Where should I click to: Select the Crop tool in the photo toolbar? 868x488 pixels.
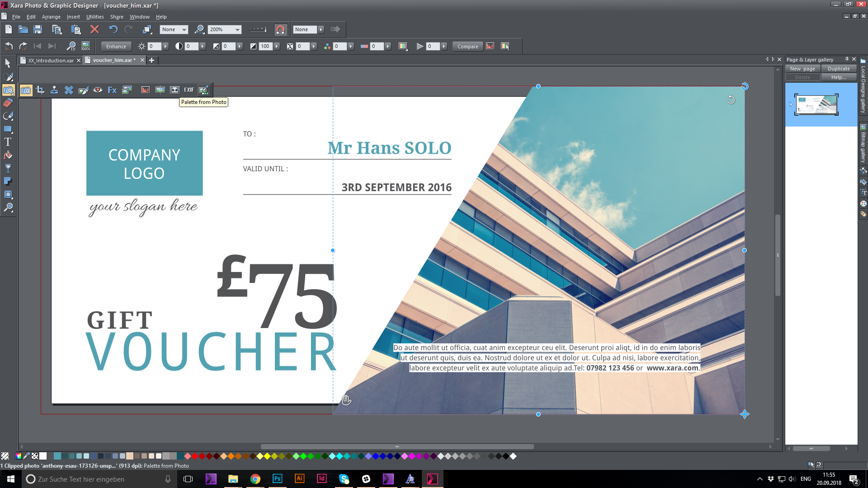click(x=40, y=90)
